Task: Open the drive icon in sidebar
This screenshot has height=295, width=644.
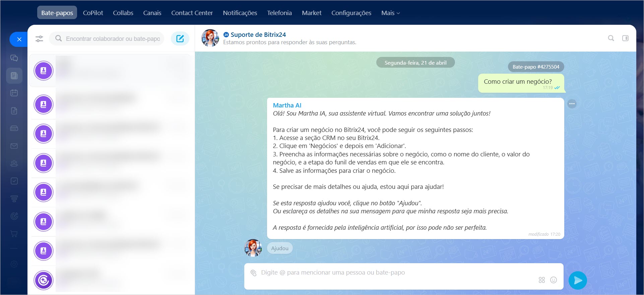Action: tap(14, 129)
